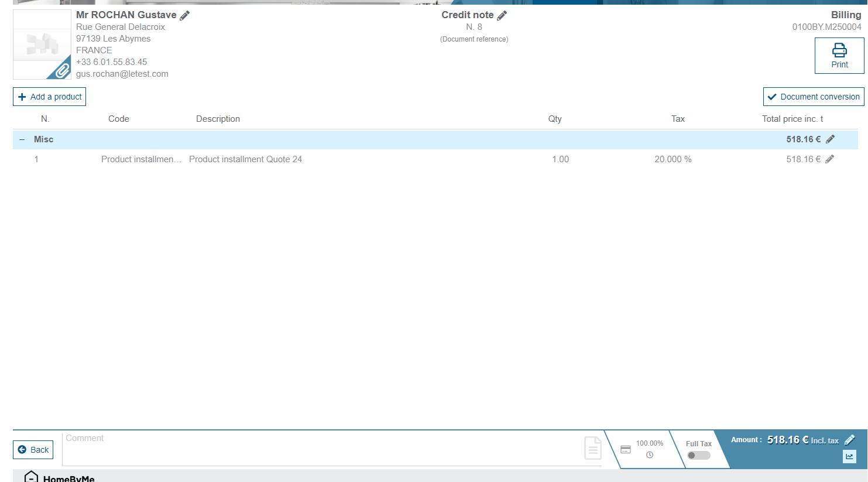
Task: Edit customer Mr ROCHAN Gustave via pencil icon
Action: (x=185, y=16)
